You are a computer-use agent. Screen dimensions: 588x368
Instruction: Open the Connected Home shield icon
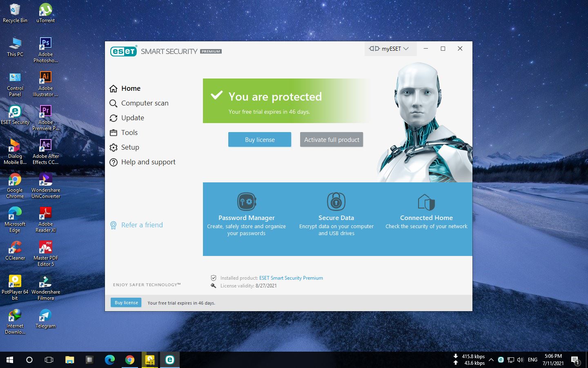pos(426,202)
